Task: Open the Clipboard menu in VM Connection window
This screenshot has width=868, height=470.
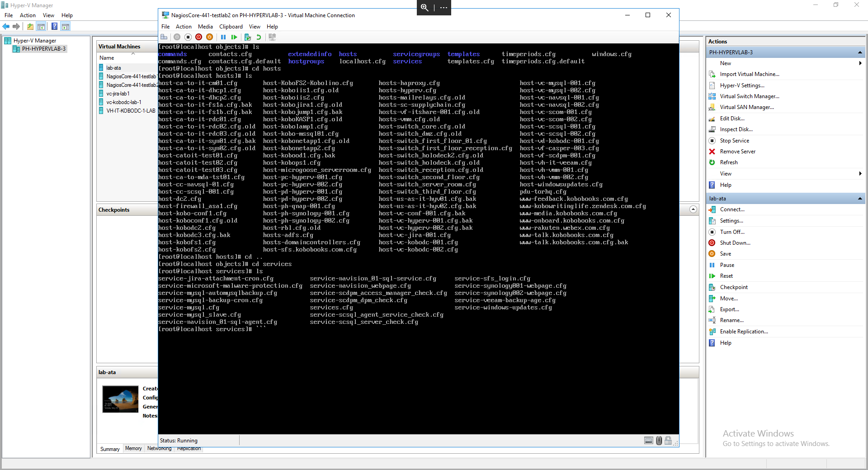Action: click(x=231, y=27)
